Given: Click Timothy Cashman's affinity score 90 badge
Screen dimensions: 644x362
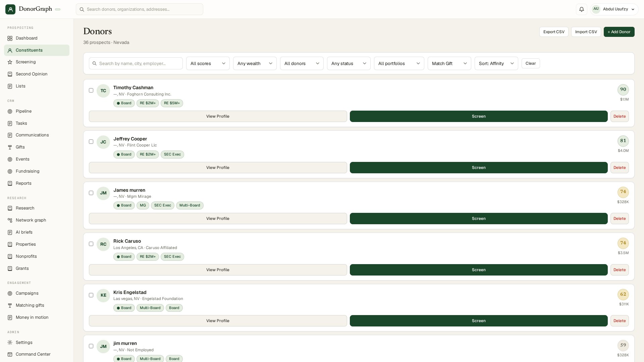Looking at the screenshot, I should click(623, 89).
